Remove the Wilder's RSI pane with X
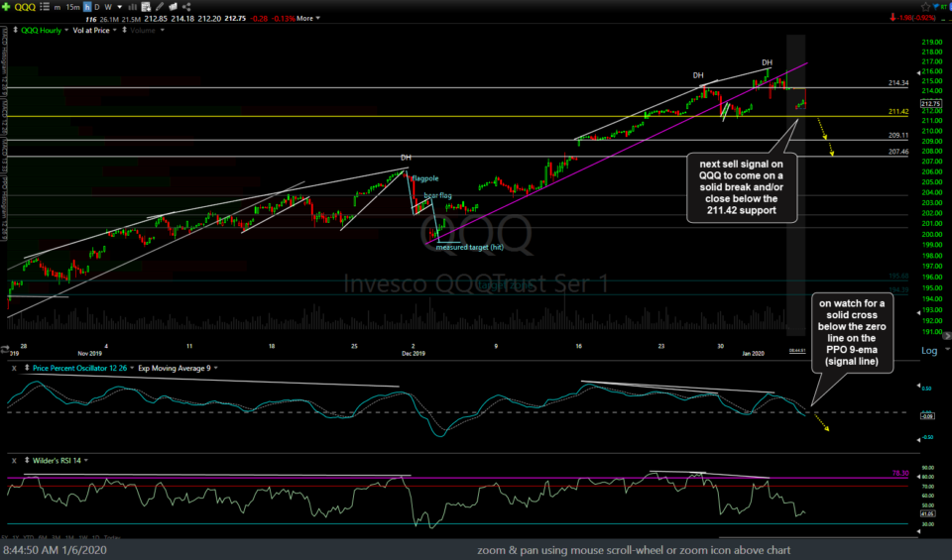952x560 pixels. point(14,461)
